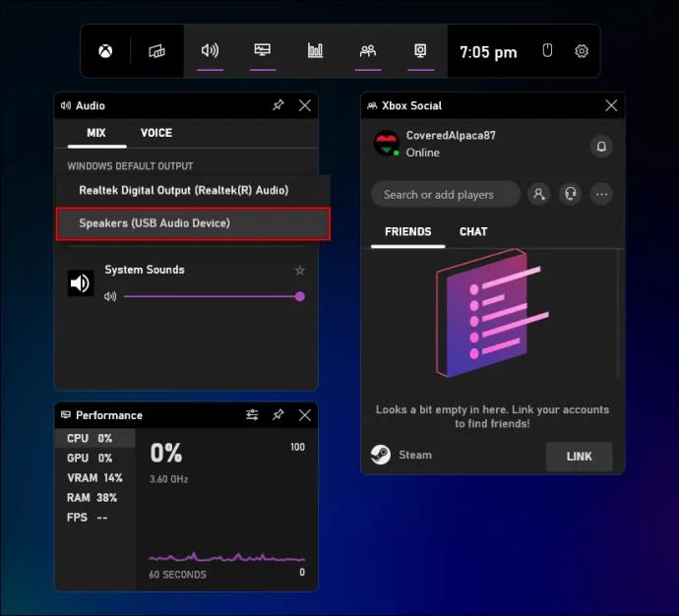The width and height of the screenshot is (679, 616).
Task: Switch to the CHAT tab
Action: 473,232
